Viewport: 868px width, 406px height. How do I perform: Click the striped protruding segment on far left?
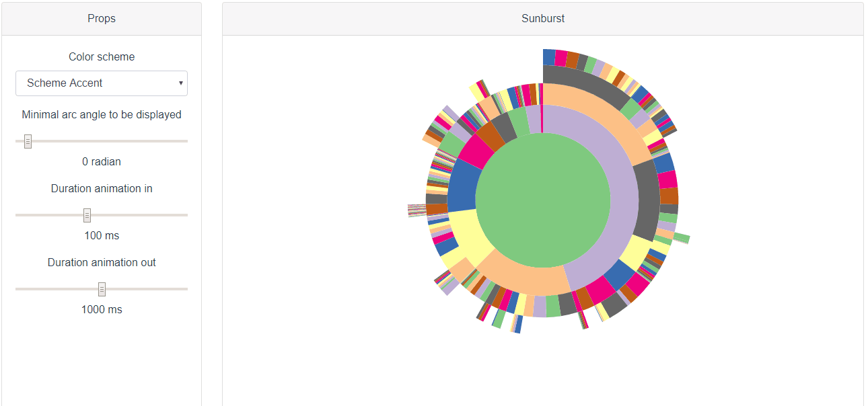pyautogui.click(x=417, y=212)
